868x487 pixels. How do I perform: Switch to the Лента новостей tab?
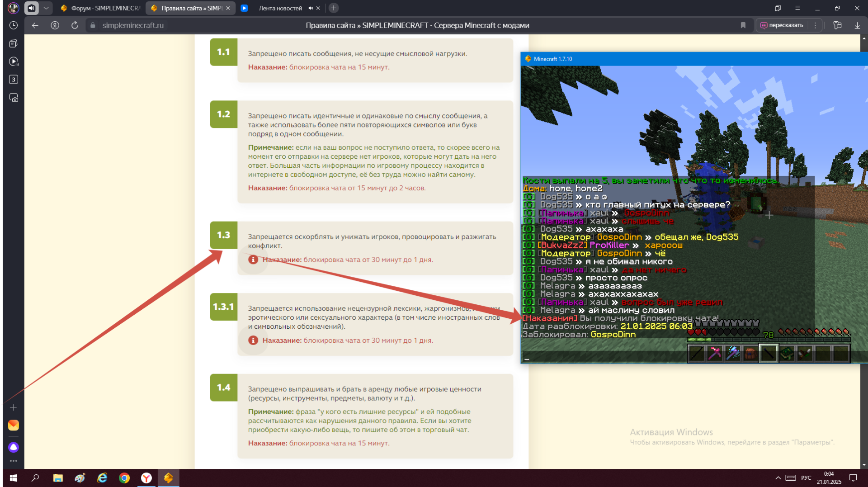coord(279,8)
